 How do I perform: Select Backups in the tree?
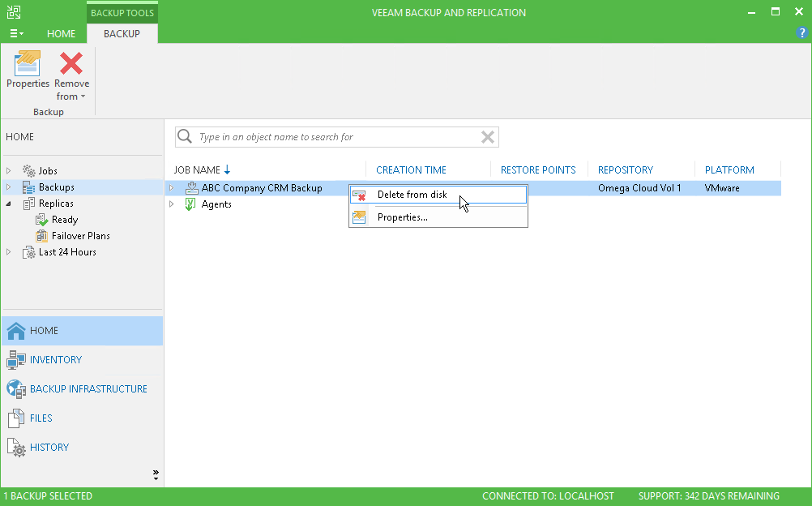point(57,187)
